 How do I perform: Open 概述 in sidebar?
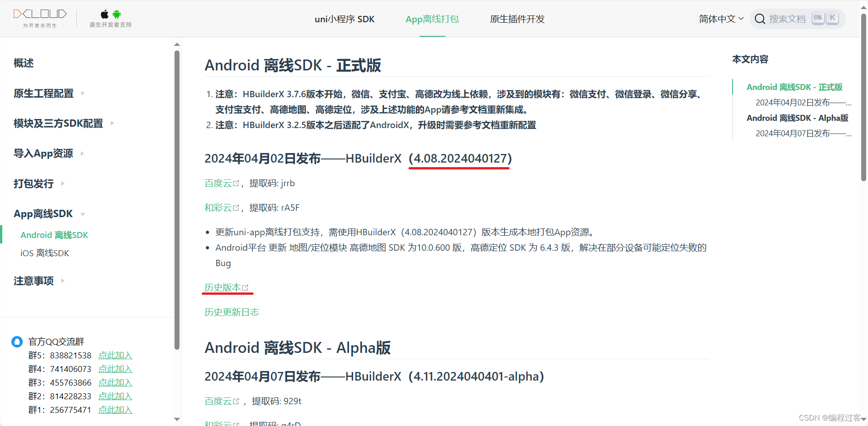click(24, 63)
